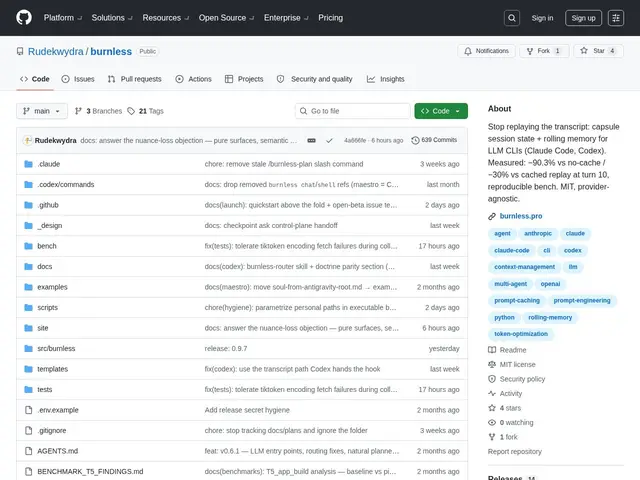Open the Actions tab
Viewport: 640px width, 480px height.
193,79
